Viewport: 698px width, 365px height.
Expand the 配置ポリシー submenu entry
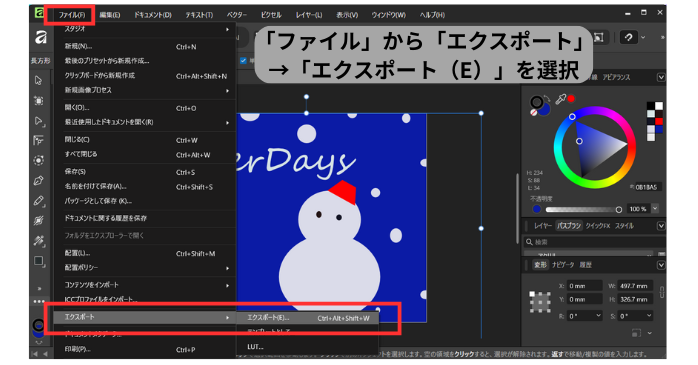(x=145, y=268)
